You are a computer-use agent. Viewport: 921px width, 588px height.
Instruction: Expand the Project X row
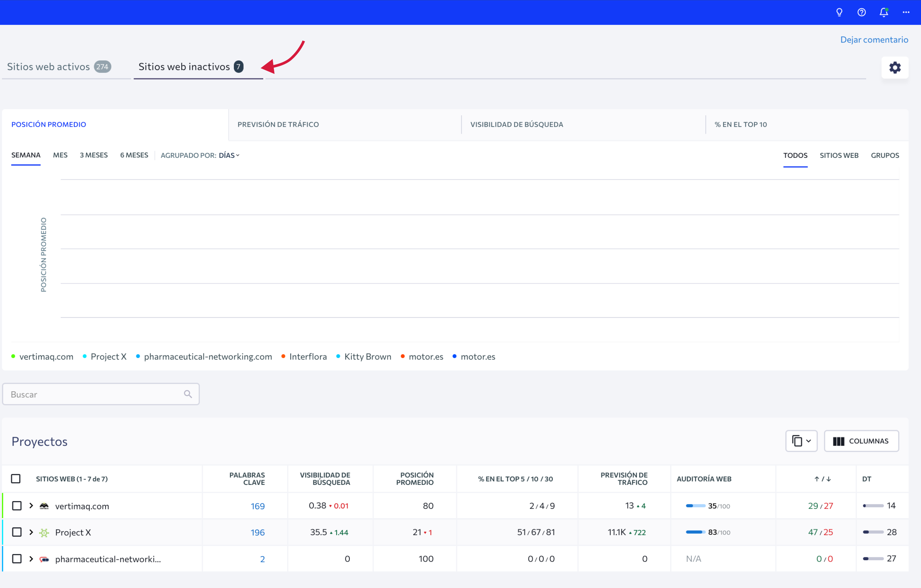point(31,532)
